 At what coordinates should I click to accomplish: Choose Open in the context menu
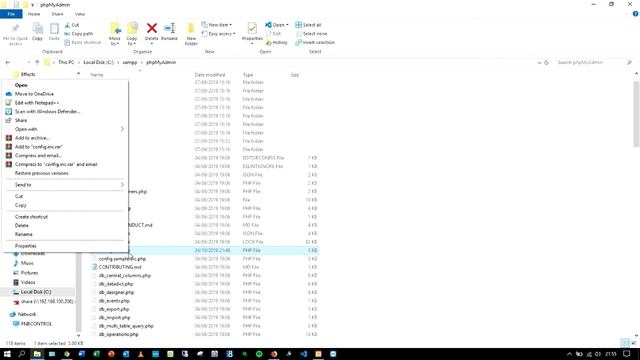point(65,85)
